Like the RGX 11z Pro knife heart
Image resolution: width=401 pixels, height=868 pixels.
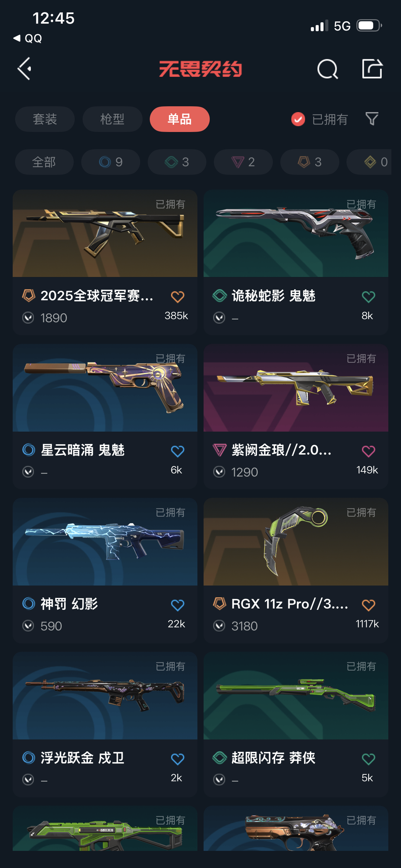[368, 605]
